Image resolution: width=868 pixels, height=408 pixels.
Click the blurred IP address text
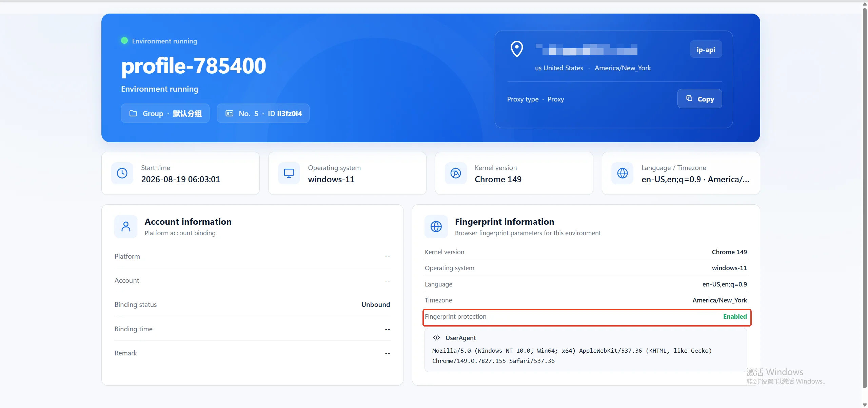tap(586, 50)
